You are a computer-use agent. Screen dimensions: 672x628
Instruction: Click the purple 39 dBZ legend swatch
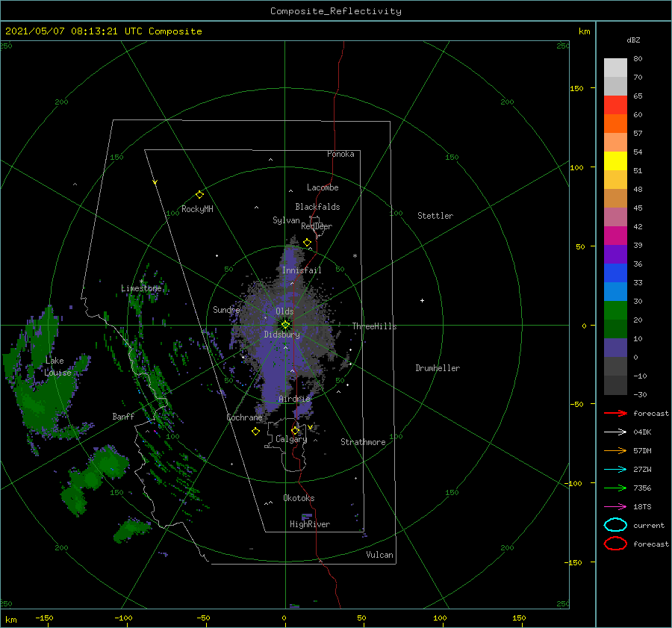pos(615,255)
